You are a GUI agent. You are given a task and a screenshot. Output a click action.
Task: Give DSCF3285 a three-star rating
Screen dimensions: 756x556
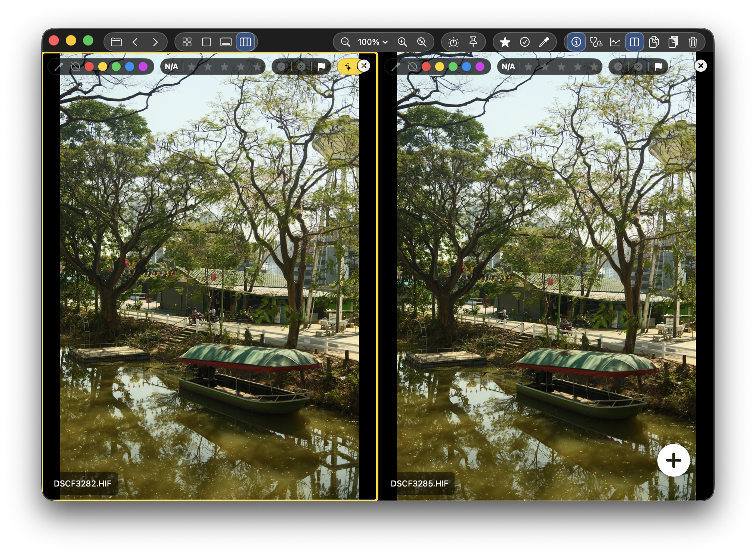pyautogui.click(x=561, y=67)
